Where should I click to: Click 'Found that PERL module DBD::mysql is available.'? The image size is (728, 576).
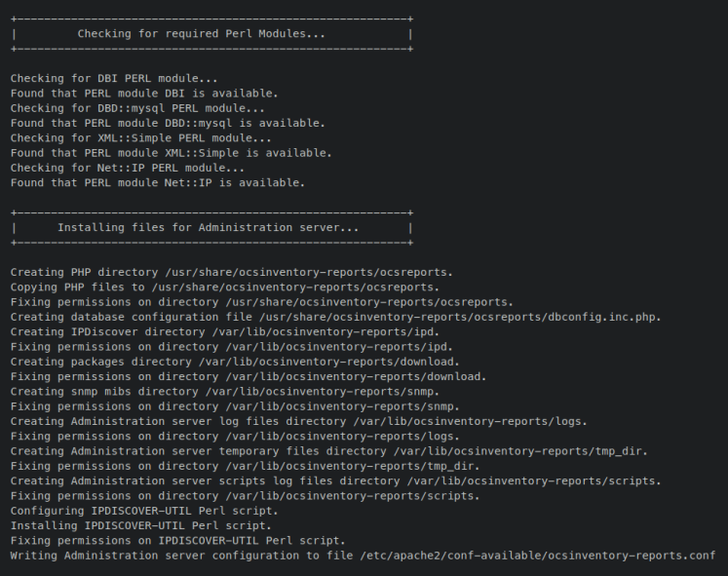pos(168,123)
